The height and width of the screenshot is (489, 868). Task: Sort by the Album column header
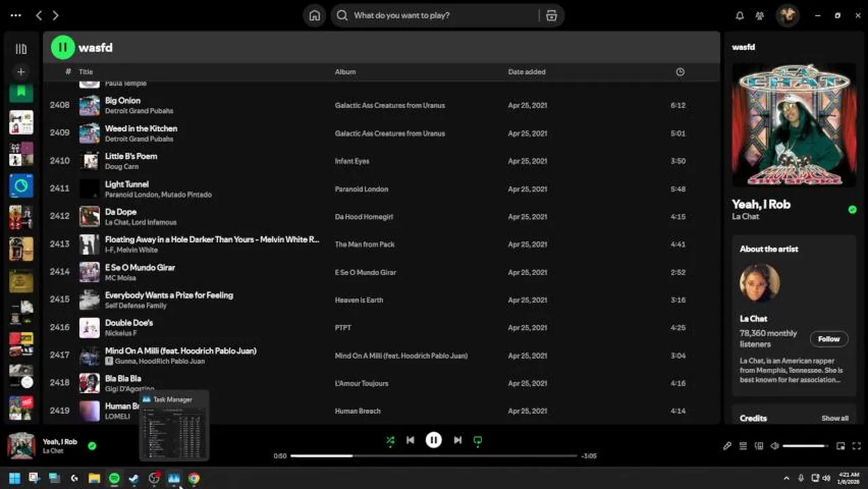[345, 72]
